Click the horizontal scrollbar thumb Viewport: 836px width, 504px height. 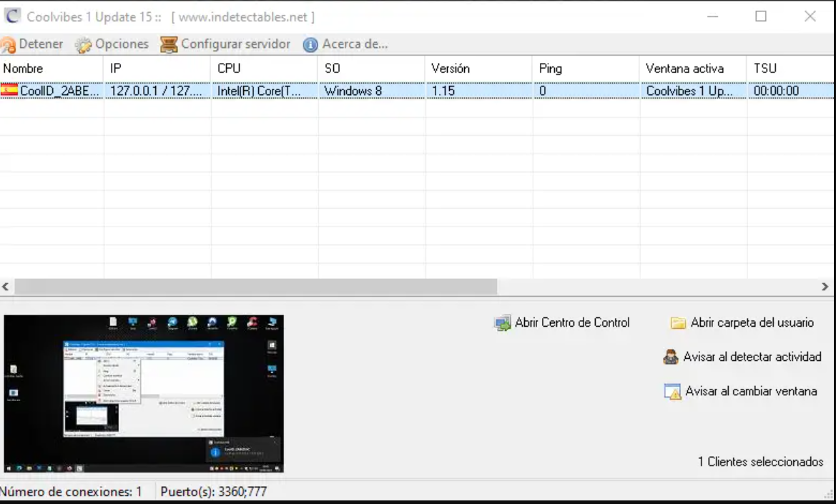[255, 287]
